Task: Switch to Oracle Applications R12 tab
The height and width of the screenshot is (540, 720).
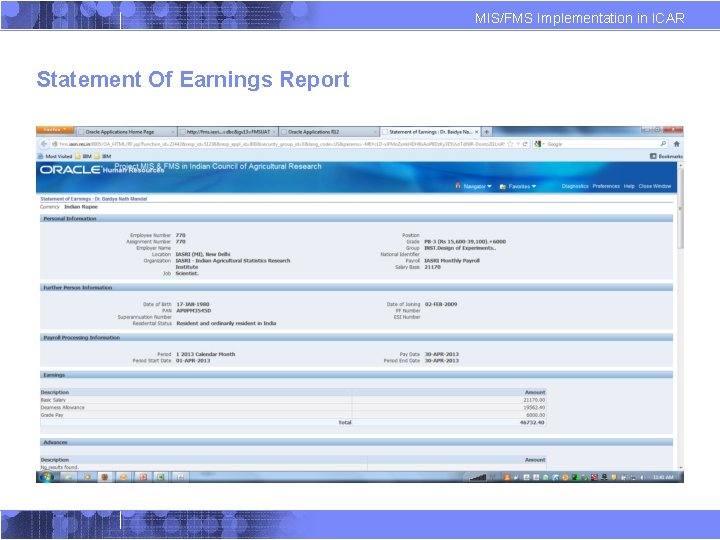Action: 329,132
